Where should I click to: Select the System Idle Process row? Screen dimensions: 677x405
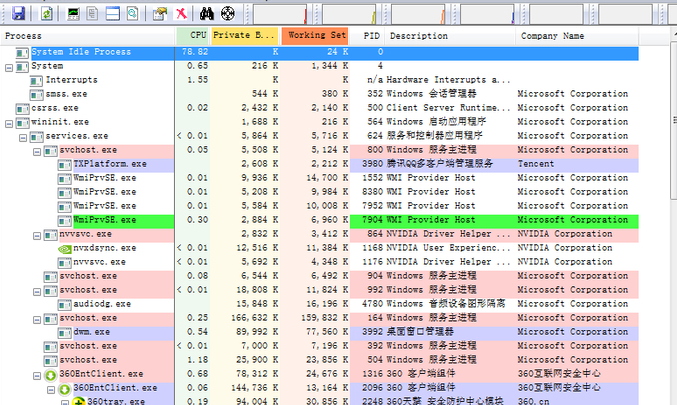click(x=79, y=51)
